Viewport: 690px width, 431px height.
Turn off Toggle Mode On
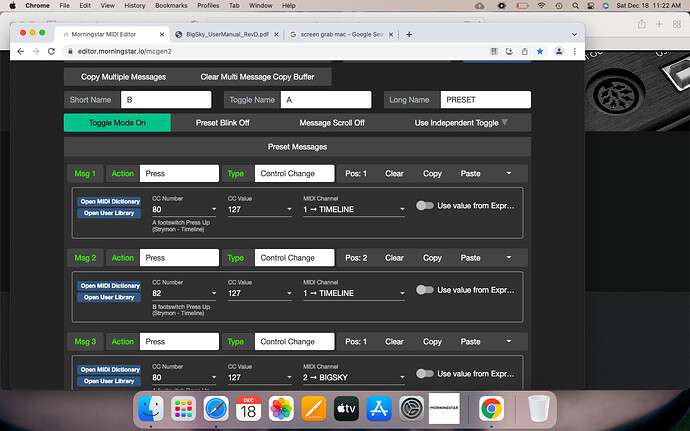click(117, 123)
